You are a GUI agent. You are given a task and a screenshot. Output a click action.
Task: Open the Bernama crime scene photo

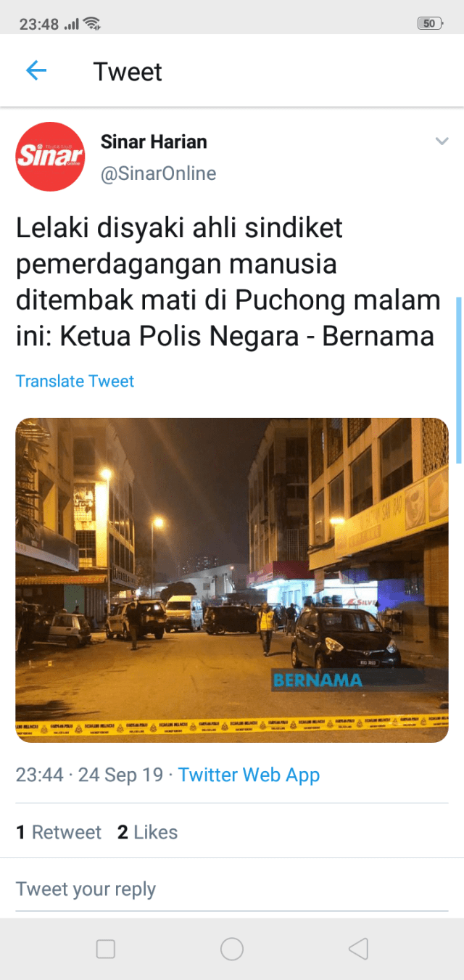point(232,580)
